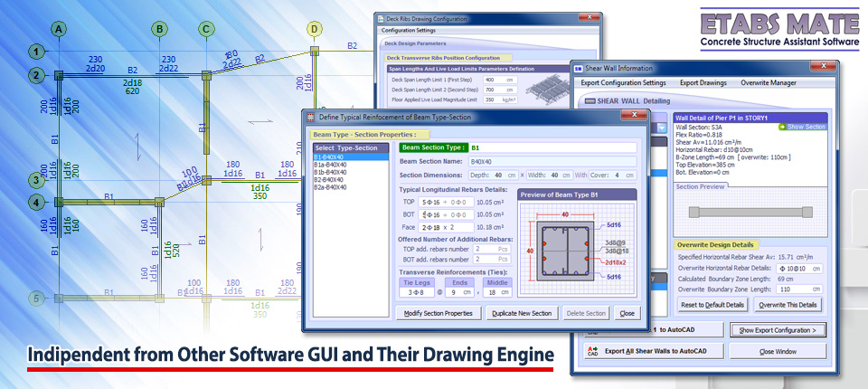Click the shear wall section preview graphic

point(750,213)
